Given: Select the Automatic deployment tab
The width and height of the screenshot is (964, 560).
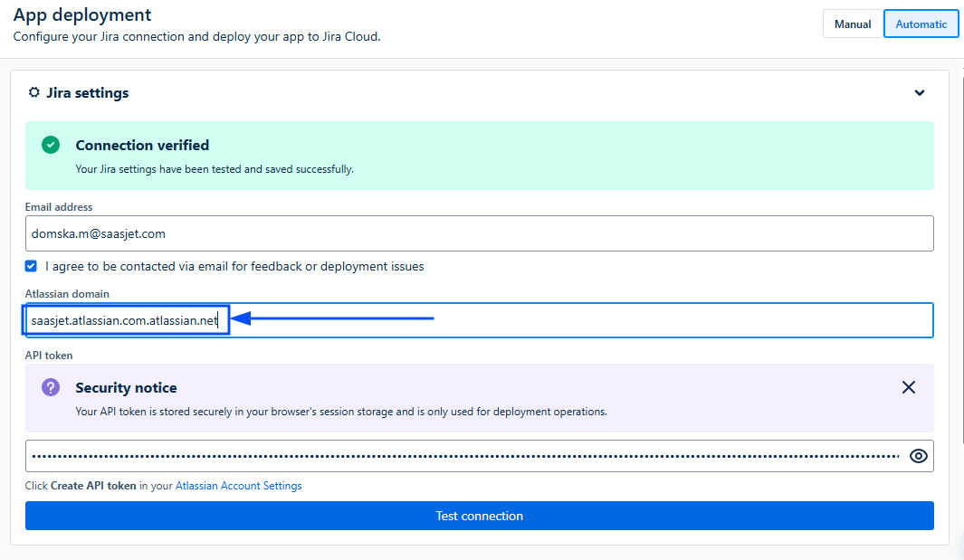Looking at the screenshot, I should [x=921, y=24].
